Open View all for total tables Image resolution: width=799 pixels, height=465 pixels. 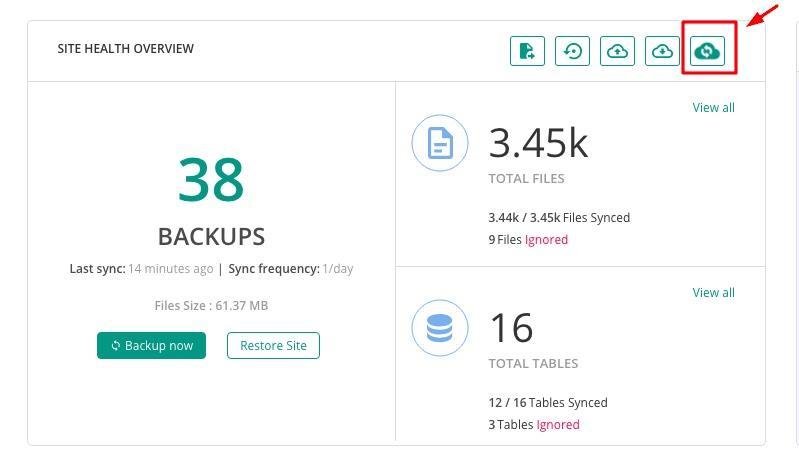coord(713,293)
